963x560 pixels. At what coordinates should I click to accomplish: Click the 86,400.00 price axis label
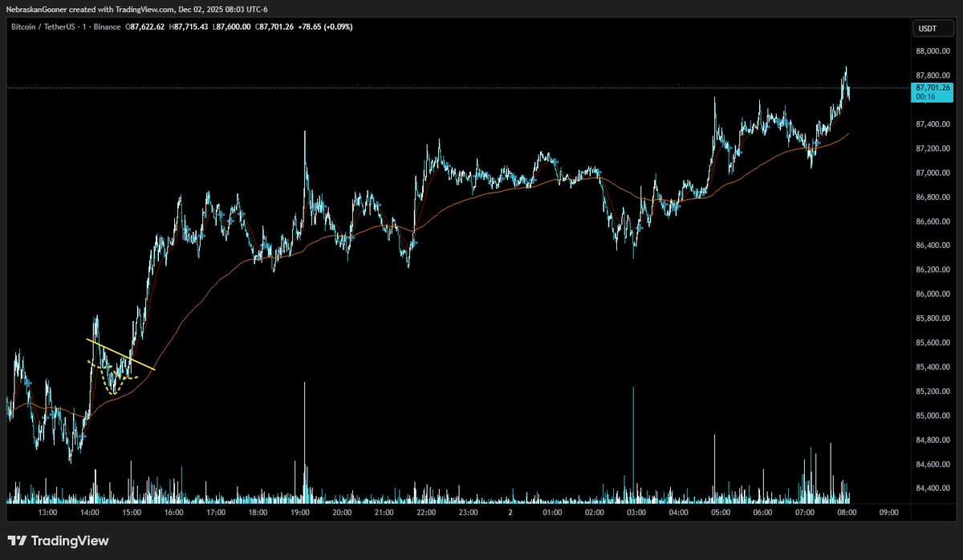[932, 246]
